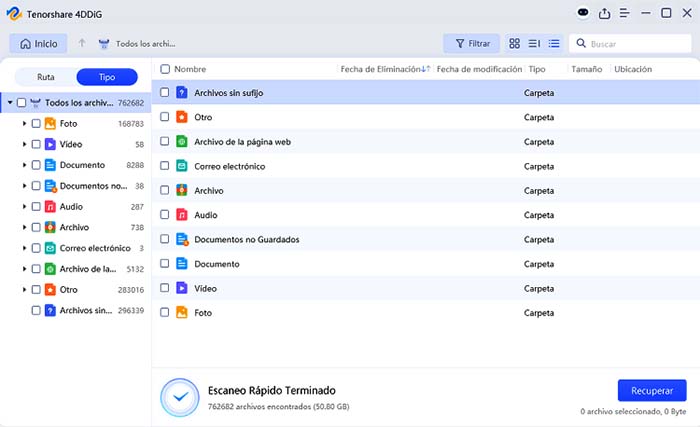Click the Documentos no Guardados list icon
This screenshot has width=700, height=427.
coord(182,239)
